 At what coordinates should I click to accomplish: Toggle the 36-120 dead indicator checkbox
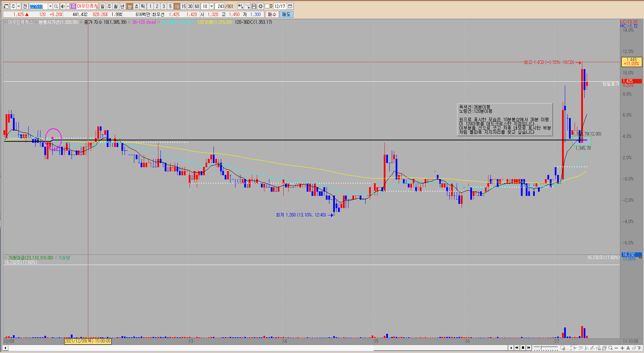[130, 22]
